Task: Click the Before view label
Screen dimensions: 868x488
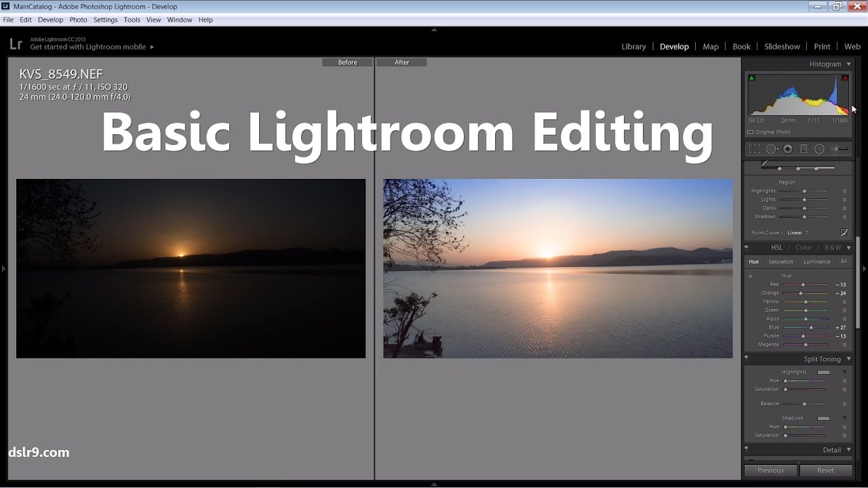Action: (x=347, y=62)
